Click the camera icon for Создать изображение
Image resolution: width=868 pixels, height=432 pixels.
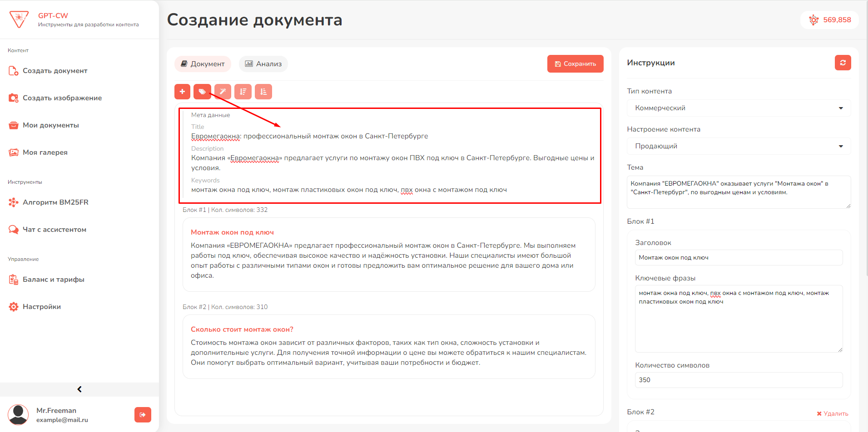coord(14,98)
